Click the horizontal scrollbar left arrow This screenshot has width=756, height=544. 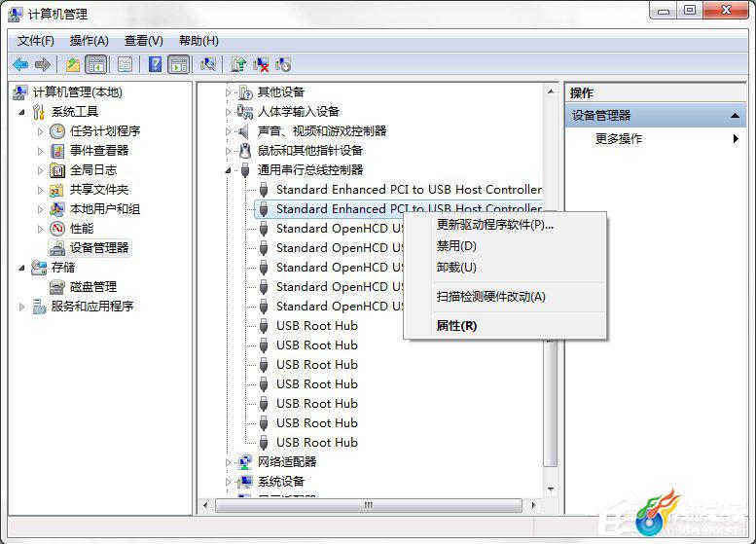[x=205, y=505]
